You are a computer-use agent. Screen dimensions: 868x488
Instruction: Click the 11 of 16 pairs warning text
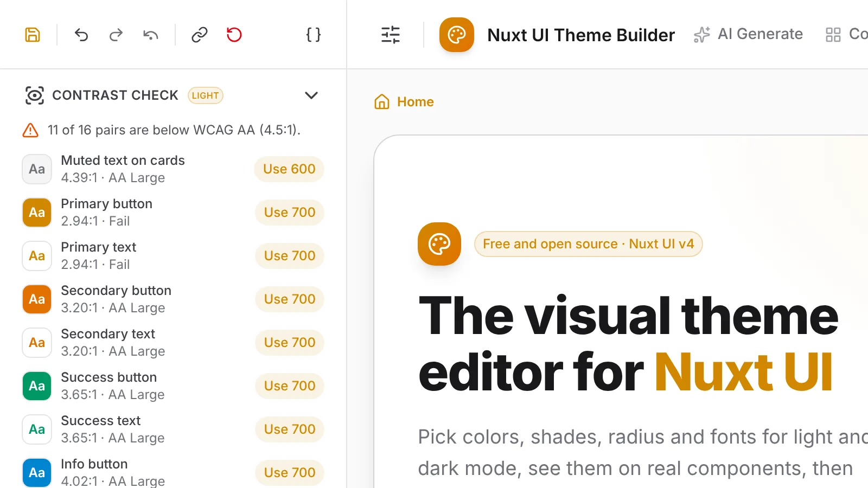click(x=174, y=130)
